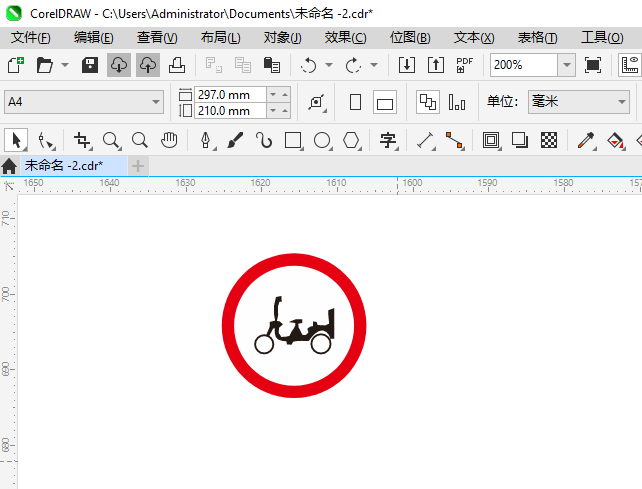Click the Import icon
Image resolution: width=642 pixels, height=489 pixels.
pyautogui.click(x=407, y=65)
